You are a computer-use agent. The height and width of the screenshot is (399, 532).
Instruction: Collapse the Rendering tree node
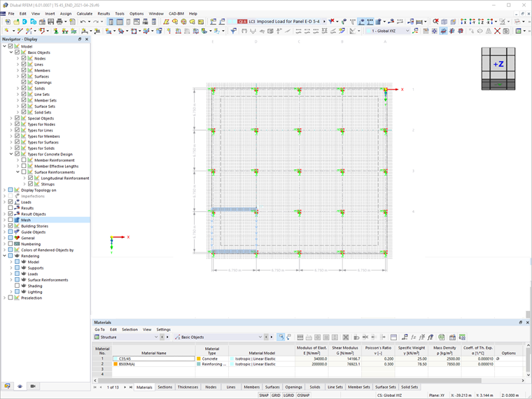4,255
